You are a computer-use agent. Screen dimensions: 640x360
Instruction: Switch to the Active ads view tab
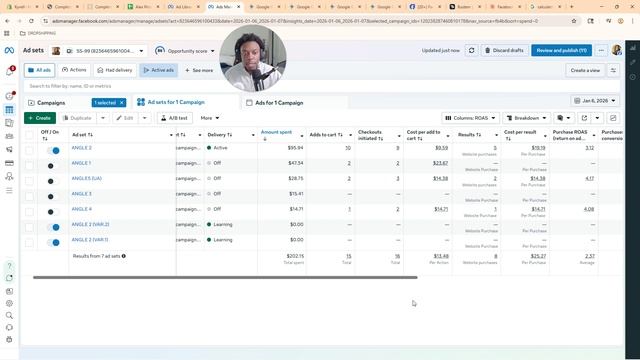[158, 70]
